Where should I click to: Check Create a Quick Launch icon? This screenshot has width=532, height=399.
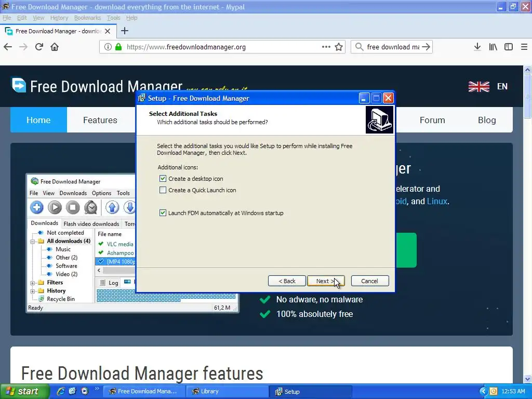163,190
